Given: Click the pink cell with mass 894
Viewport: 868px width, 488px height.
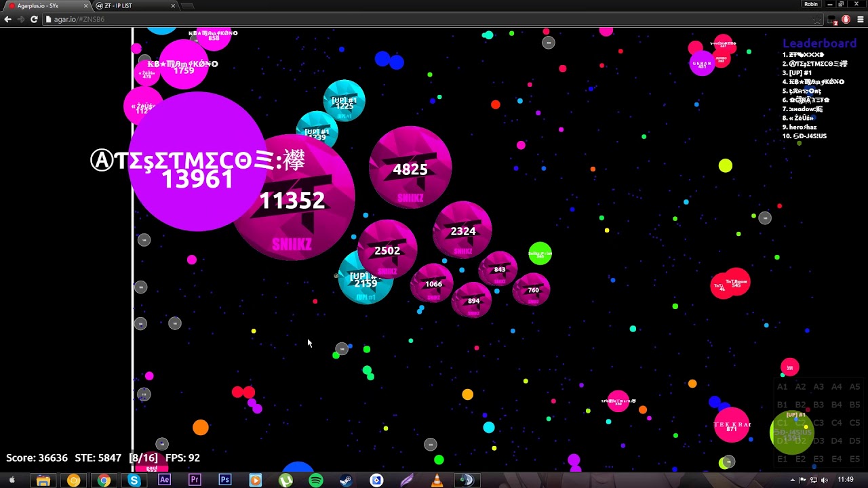Looking at the screenshot, I should point(473,300).
